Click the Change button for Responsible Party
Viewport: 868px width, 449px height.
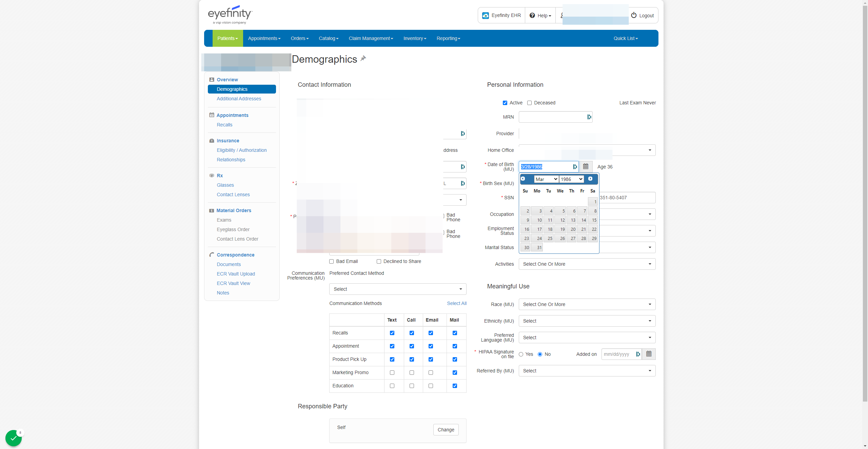click(446, 430)
